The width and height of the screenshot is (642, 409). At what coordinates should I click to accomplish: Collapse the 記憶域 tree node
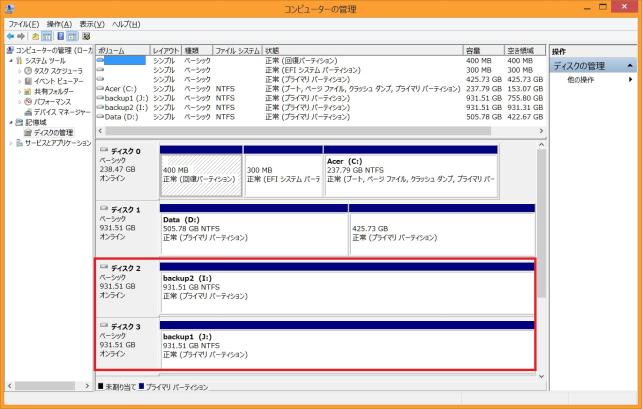[11, 122]
